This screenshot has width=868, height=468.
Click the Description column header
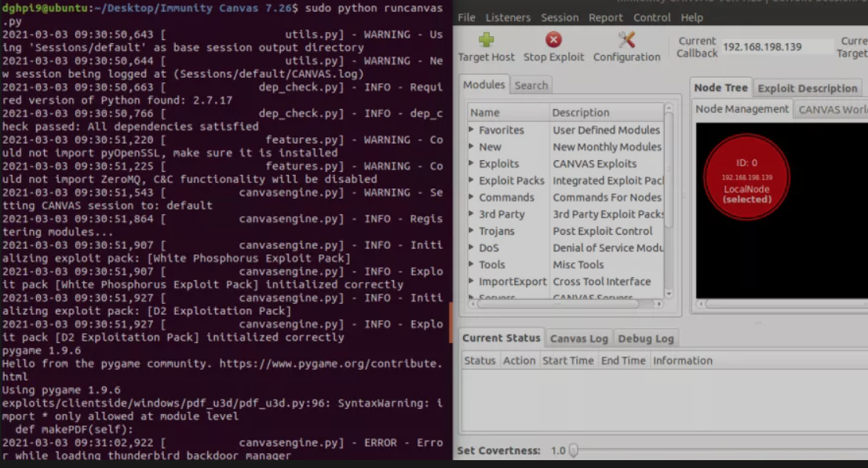click(606, 112)
